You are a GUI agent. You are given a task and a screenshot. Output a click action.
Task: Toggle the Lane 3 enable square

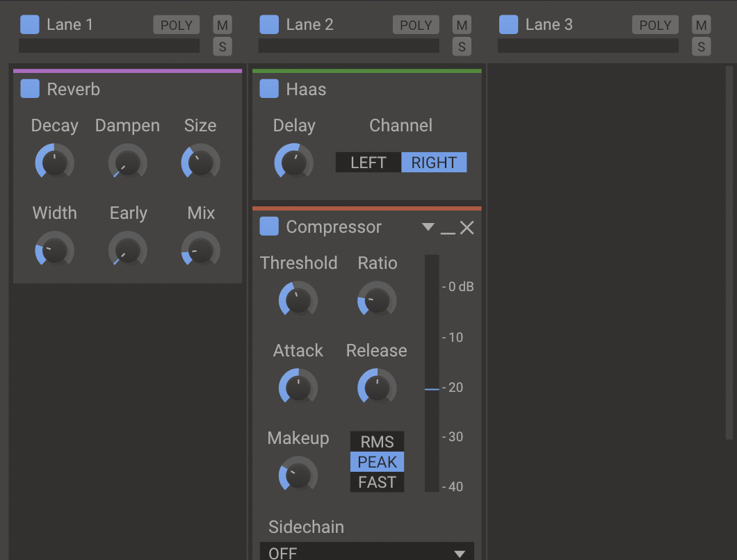[508, 24]
